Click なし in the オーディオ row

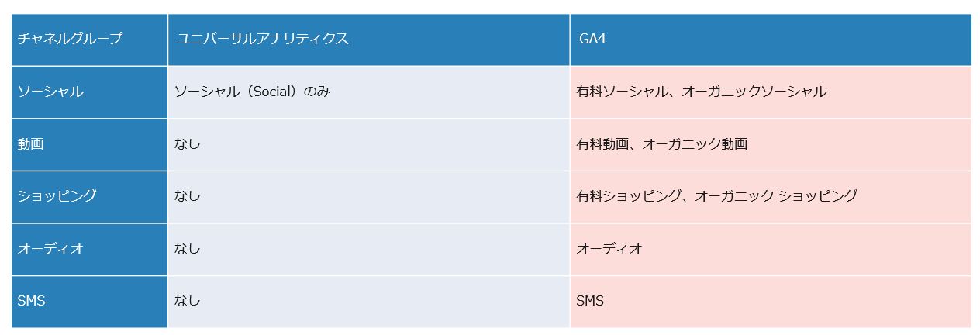point(188,249)
